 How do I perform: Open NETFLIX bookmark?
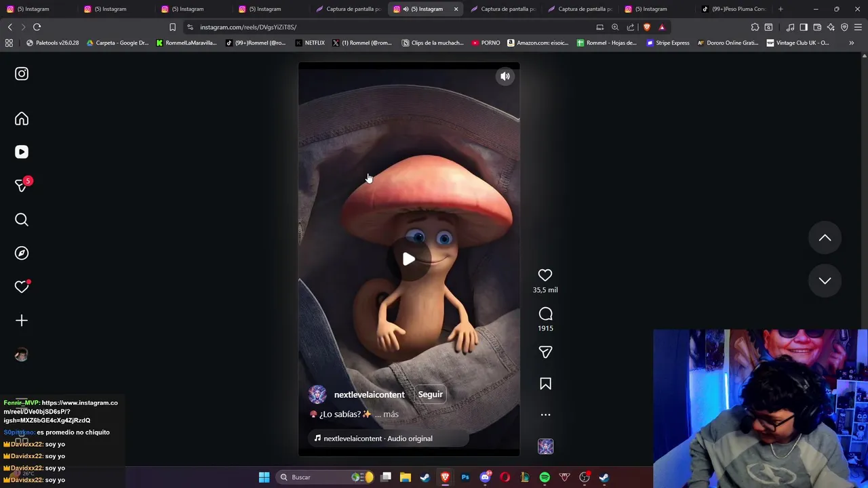coord(311,43)
